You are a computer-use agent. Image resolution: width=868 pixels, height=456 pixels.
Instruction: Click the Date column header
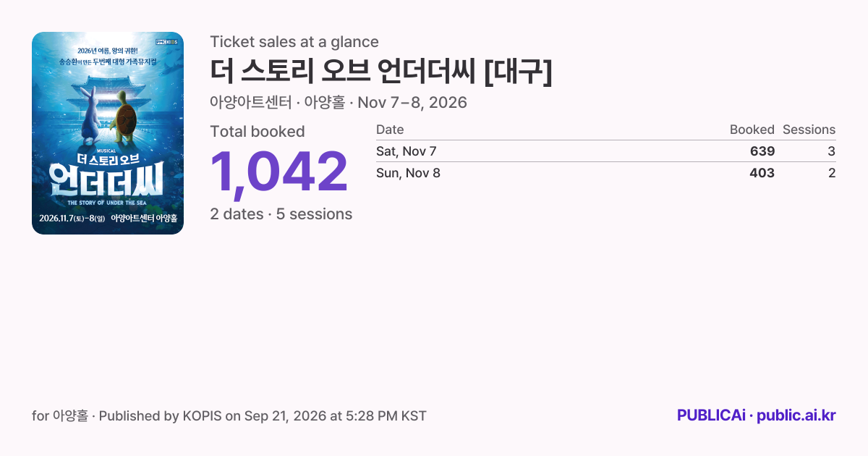[x=390, y=130]
